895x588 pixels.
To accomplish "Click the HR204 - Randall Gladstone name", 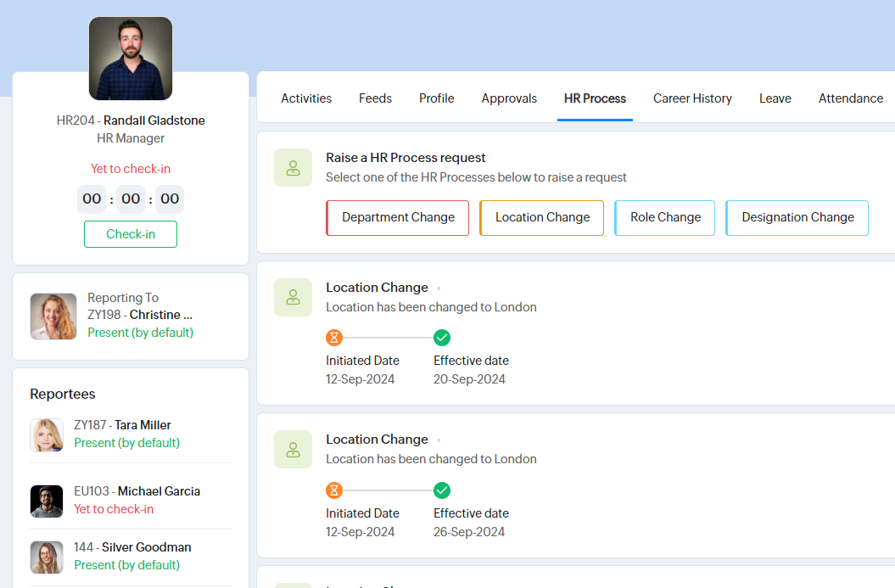I will point(131,120).
